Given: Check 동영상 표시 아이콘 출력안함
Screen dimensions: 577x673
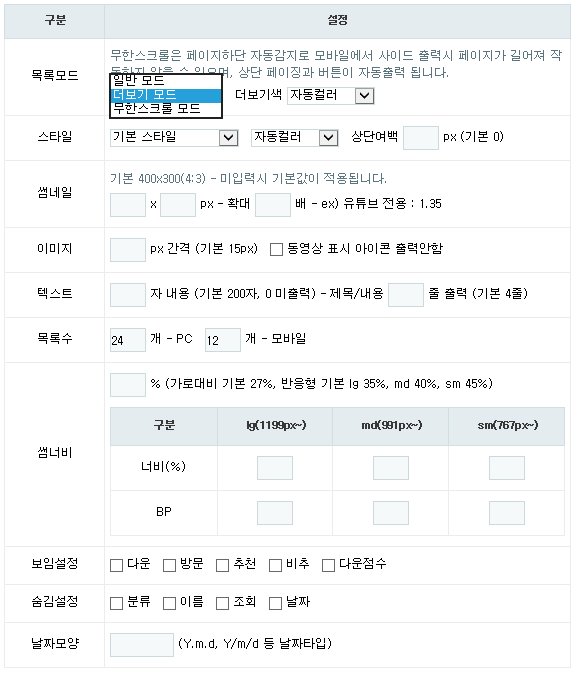Looking at the screenshot, I should [276, 249].
